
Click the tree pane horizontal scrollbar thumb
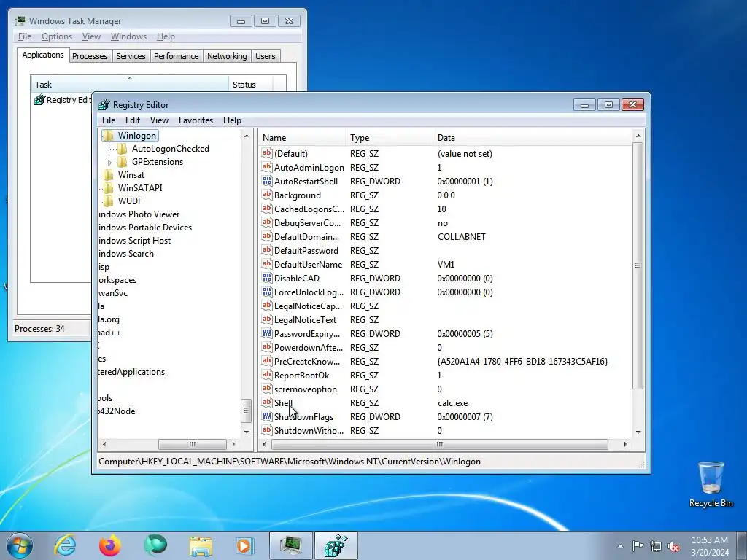[192, 444]
